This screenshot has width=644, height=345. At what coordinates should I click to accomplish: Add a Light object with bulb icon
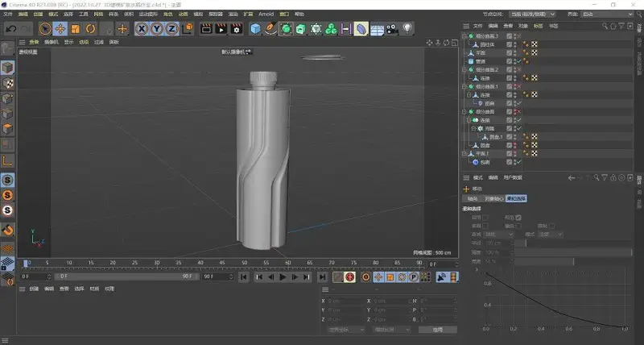click(x=407, y=29)
